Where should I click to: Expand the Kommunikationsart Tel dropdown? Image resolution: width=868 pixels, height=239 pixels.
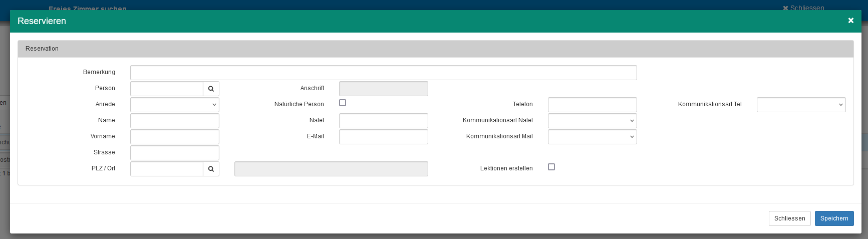pyautogui.click(x=801, y=105)
